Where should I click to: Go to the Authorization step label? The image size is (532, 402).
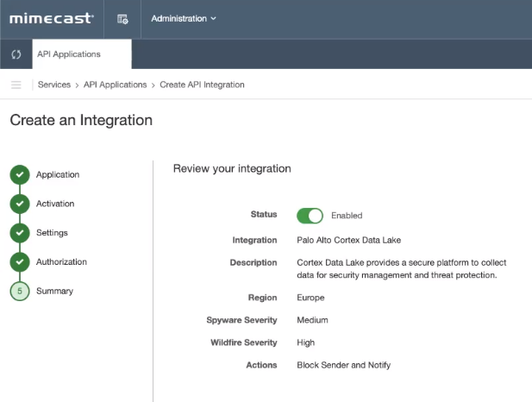61,262
